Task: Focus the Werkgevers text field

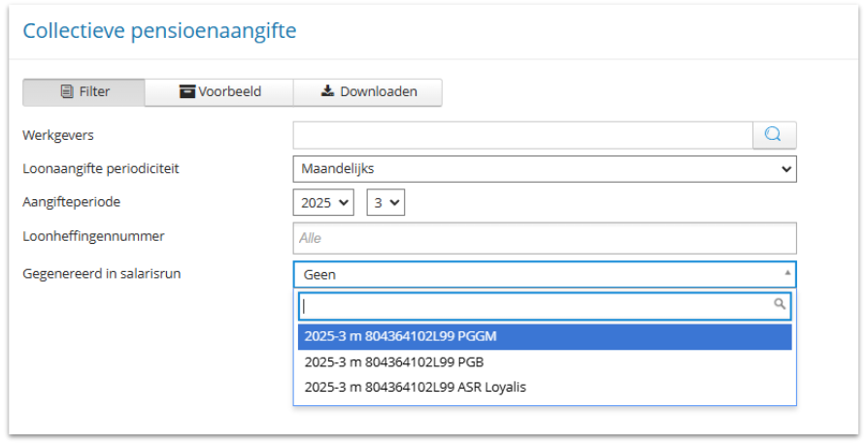Action: (522, 135)
